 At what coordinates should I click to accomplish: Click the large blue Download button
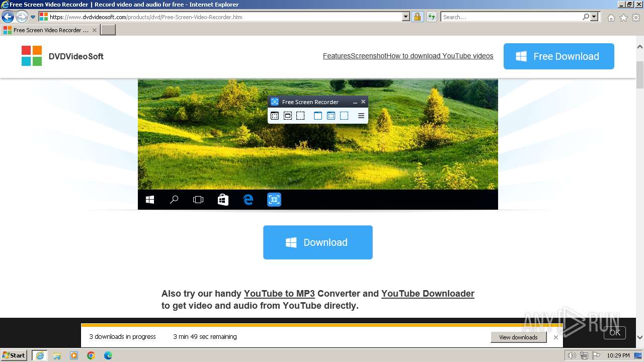(x=318, y=242)
